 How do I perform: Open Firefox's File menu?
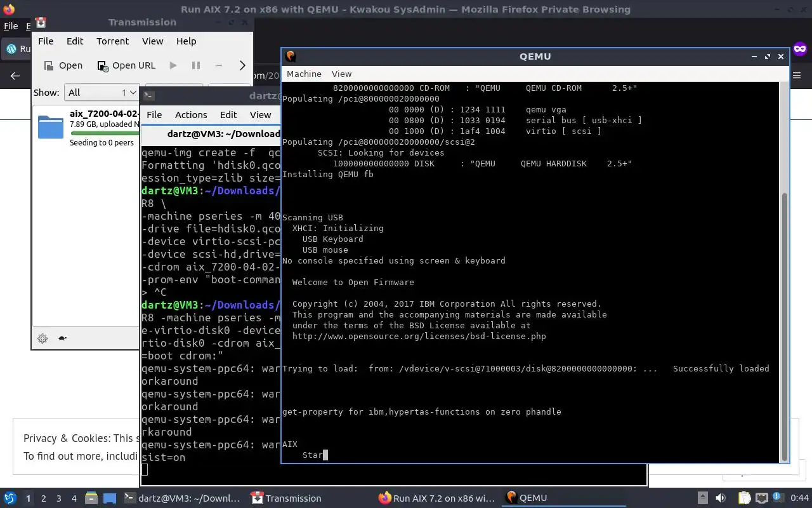click(11, 26)
